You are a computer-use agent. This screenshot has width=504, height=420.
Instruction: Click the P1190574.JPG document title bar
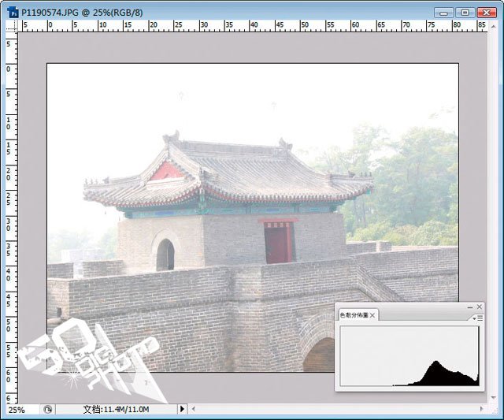[x=225, y=13]
